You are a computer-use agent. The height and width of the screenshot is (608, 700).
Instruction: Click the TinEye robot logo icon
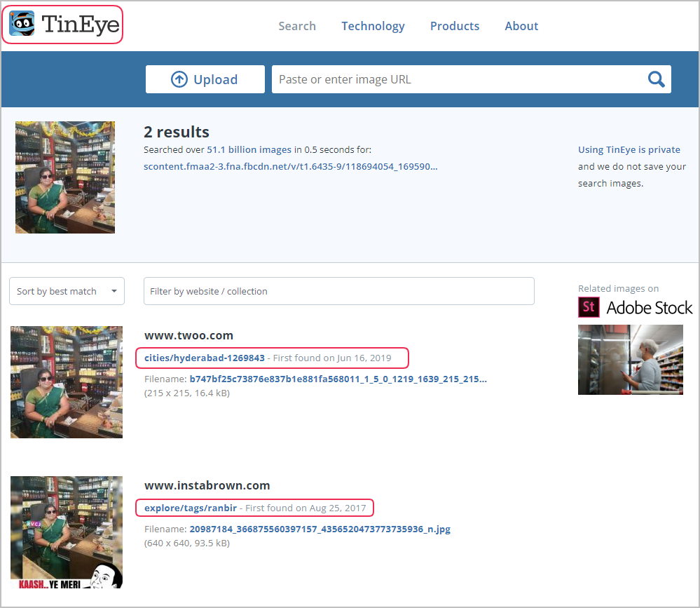pos(22,24)
